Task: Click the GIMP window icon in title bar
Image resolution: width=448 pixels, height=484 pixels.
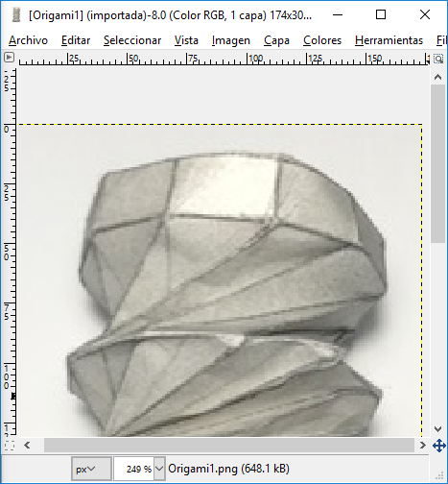Action: point(16,15)
